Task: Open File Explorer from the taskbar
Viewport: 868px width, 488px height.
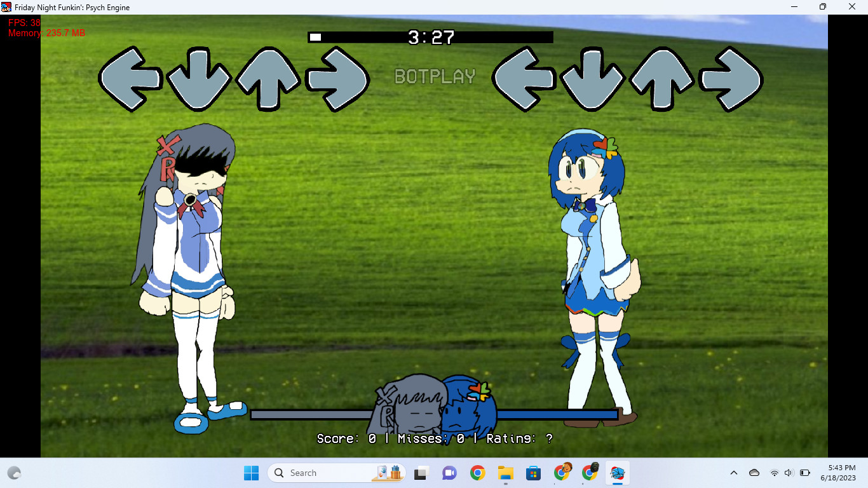Action: point(505,473)
